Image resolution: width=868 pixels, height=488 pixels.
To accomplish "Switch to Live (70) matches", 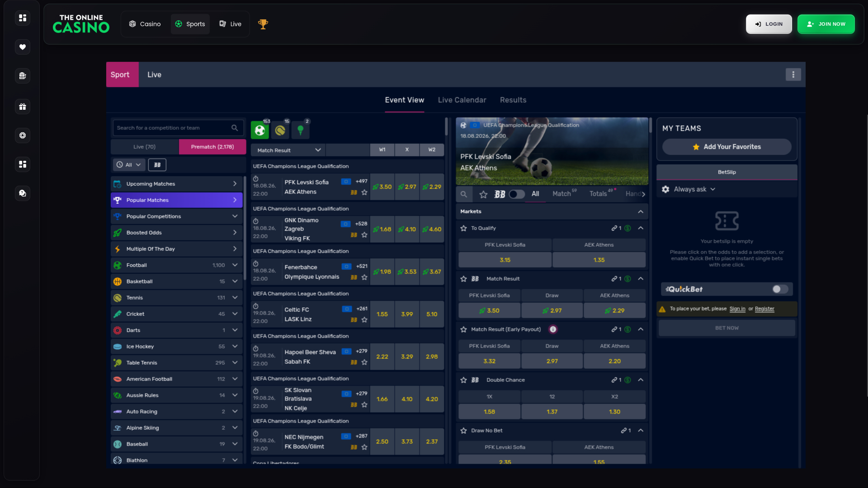I will 145,147.
